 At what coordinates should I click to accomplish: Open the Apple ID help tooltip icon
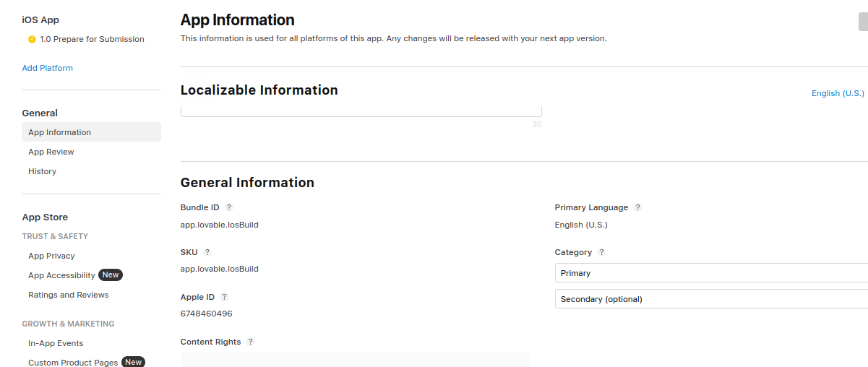(x=224, y=297)
